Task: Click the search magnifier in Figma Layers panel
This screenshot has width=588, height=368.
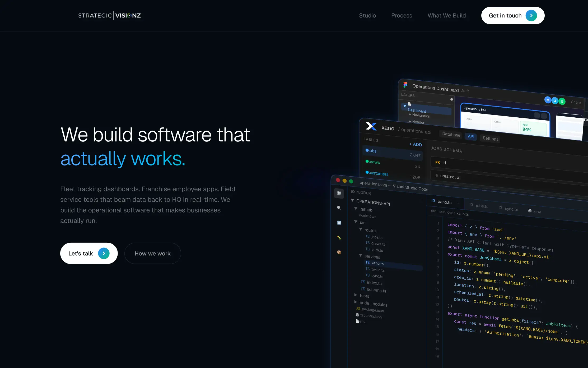Action: (452, 100)
